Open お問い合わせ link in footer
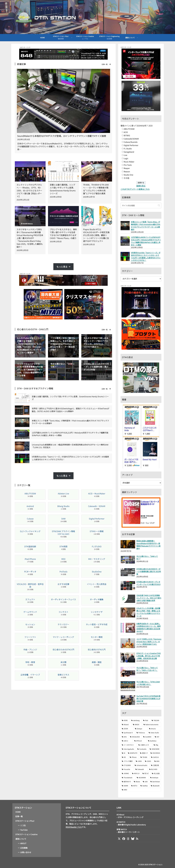This screenshot has width=175, height=868. [x=26, y=852]
